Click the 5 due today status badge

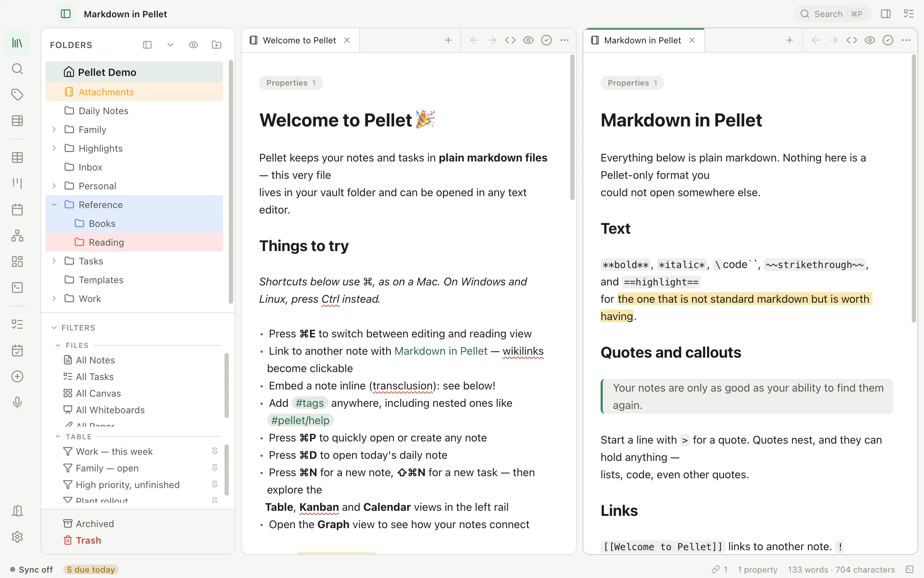(91, 570)
